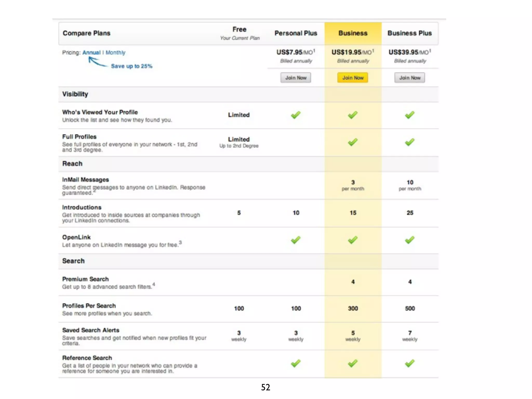Click the Business Plus column header

point(410,33)
